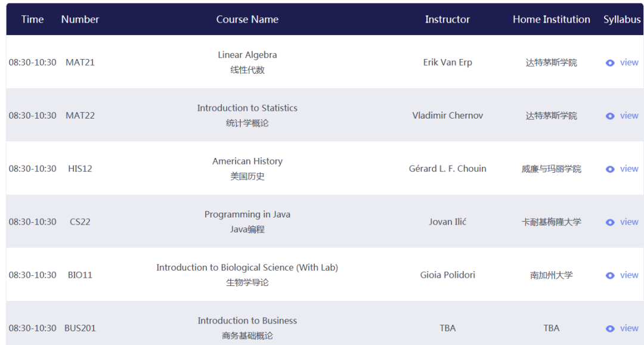Viewport: 644px width, 345px height.
Task: Click the Number column header
Action: 80,19
